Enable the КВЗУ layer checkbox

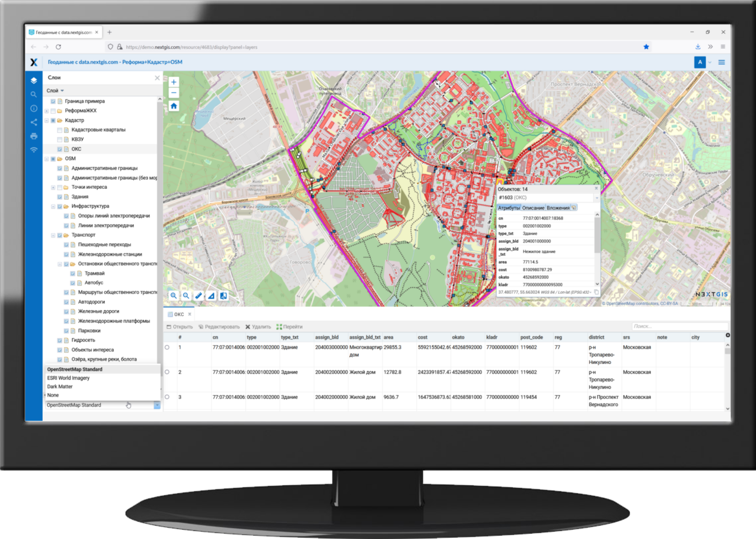(60, 140)
